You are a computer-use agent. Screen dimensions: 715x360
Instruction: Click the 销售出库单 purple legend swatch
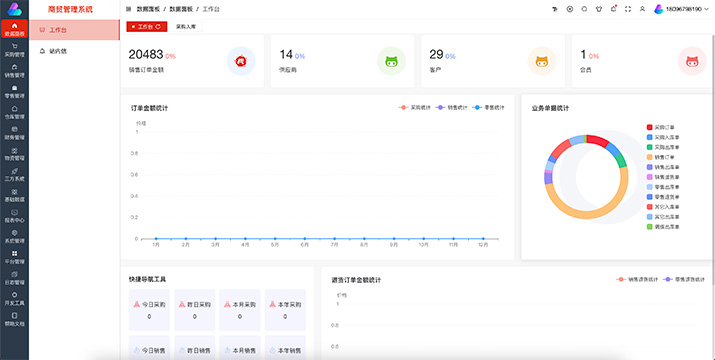(649, 167)
